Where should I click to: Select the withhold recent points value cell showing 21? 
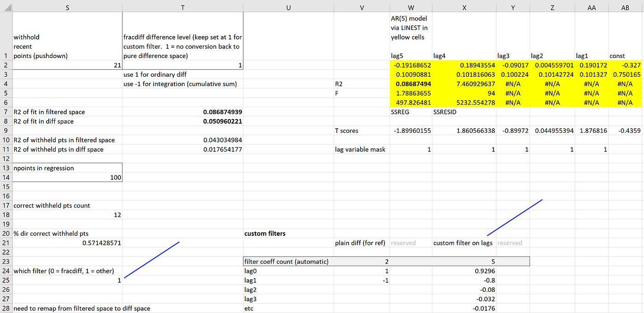pos(67,65)
